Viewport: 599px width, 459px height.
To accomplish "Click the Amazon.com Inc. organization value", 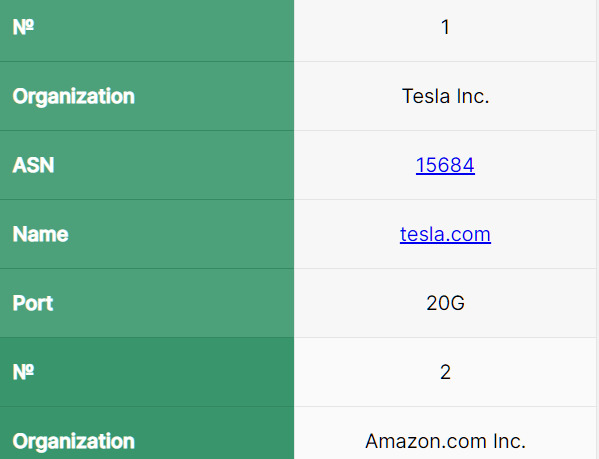I will coord(445,441).
